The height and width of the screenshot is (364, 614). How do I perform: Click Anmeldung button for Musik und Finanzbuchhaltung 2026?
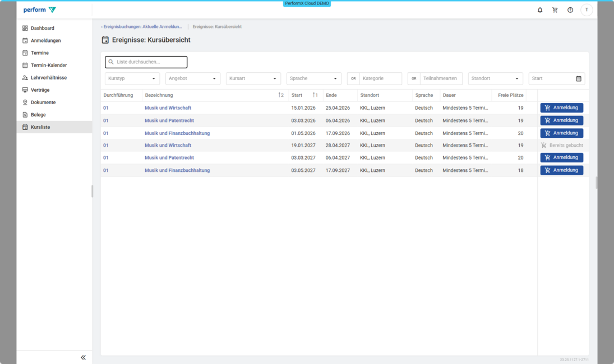point(561,133)
